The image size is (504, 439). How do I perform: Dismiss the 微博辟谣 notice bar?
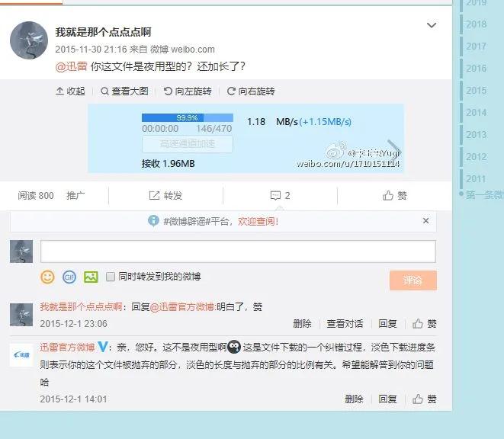(x=426, y=221)
